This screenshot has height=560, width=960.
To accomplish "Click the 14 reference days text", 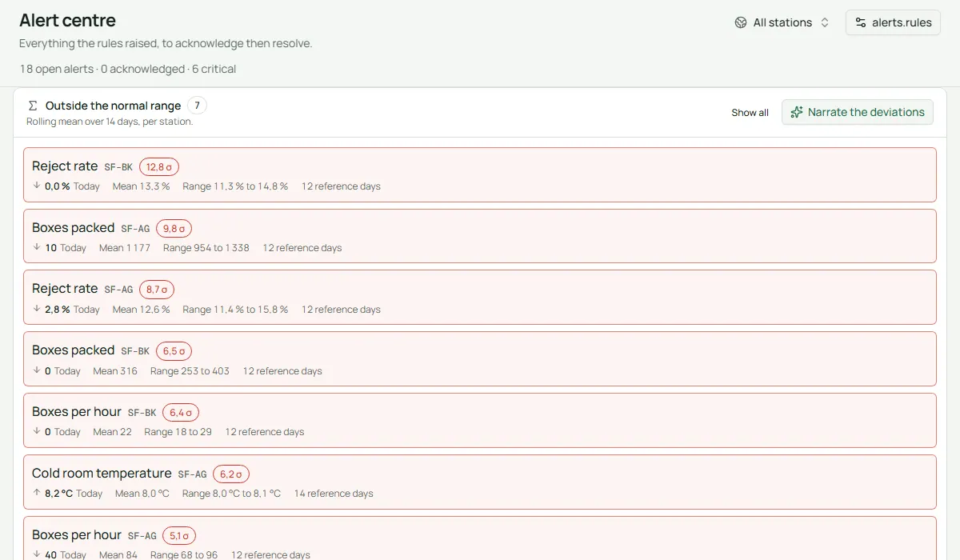I will pos(334,494).
